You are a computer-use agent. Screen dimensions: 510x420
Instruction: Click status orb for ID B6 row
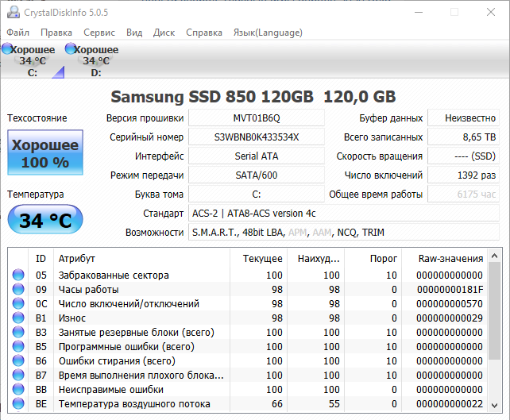pos(18,360)
